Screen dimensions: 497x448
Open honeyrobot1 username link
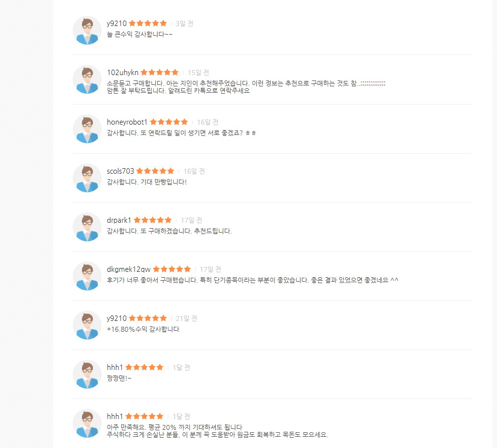coord(127,122)
